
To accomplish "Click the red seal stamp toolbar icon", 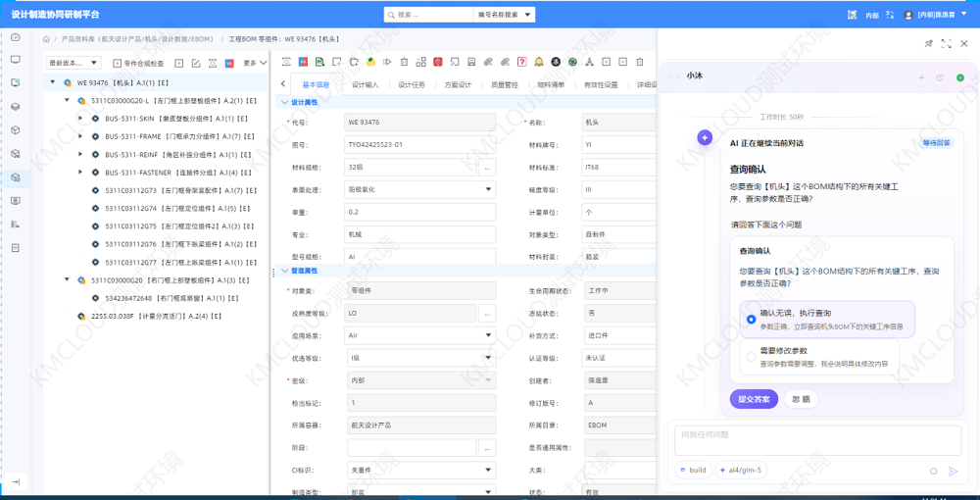I will click(x=437, y=62).
